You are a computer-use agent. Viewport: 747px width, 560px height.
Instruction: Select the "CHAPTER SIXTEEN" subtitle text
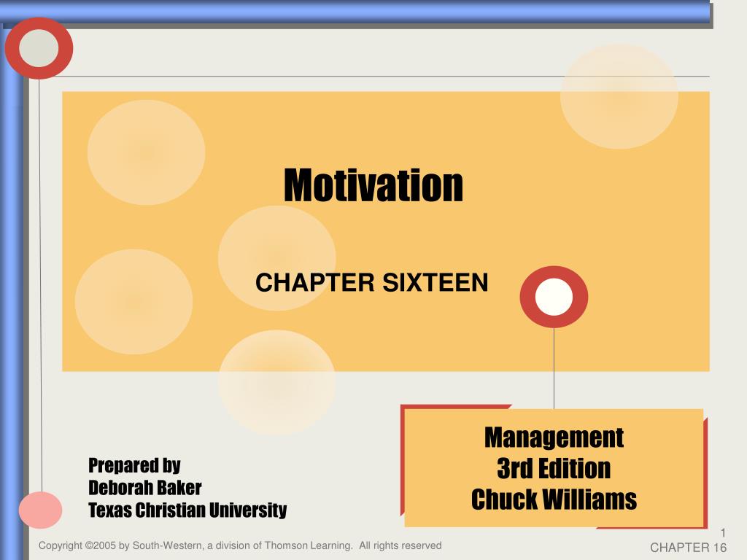pos(371,282)
